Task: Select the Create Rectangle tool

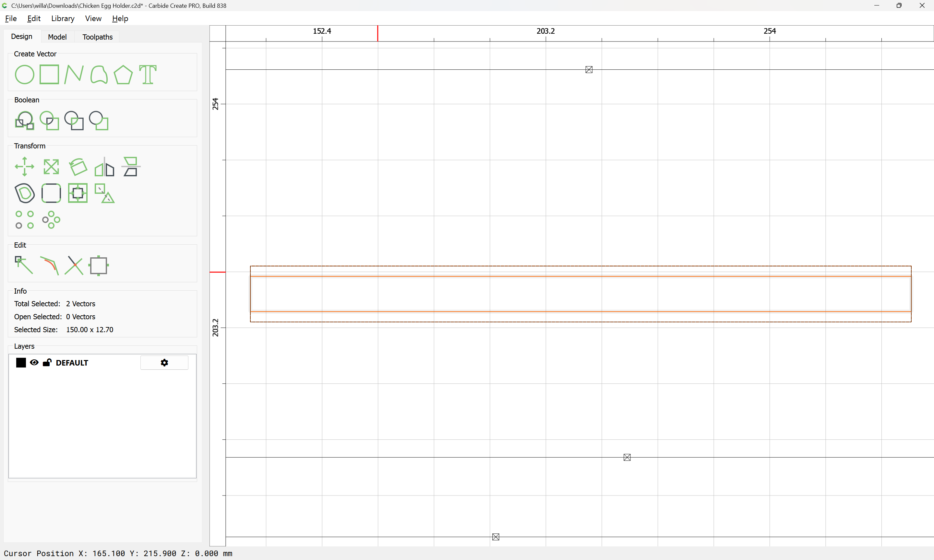Action: click(x=49, y=74)
